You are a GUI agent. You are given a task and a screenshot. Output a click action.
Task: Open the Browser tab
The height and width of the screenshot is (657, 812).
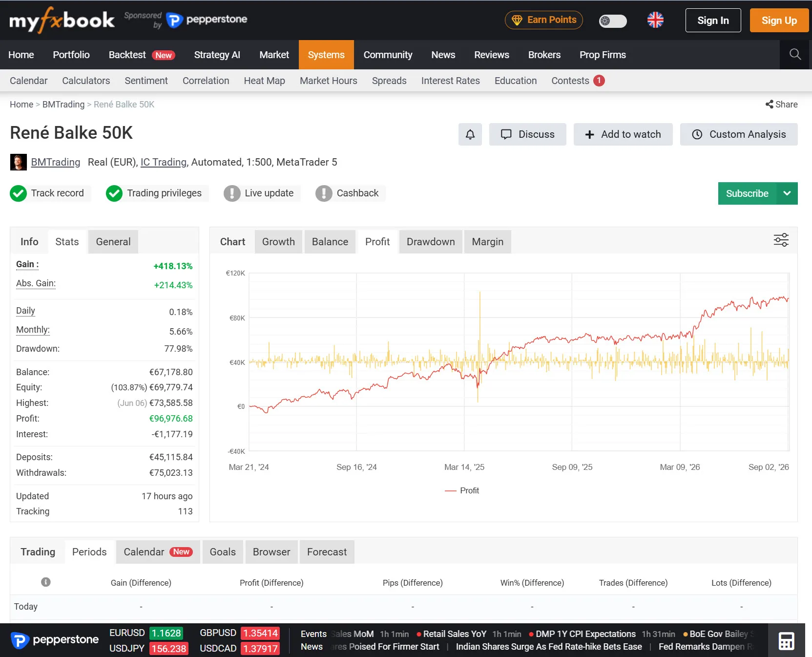tap(271, 552)
